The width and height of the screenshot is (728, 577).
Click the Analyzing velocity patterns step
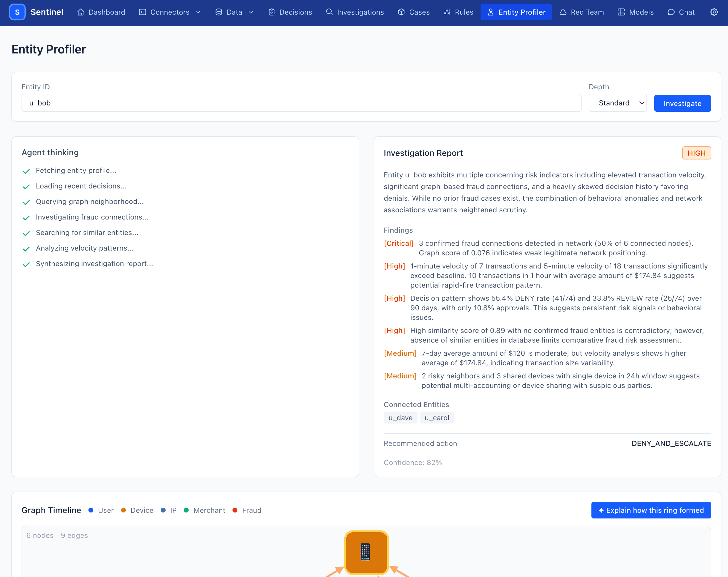pyautogui.click(x=85, y=248)
